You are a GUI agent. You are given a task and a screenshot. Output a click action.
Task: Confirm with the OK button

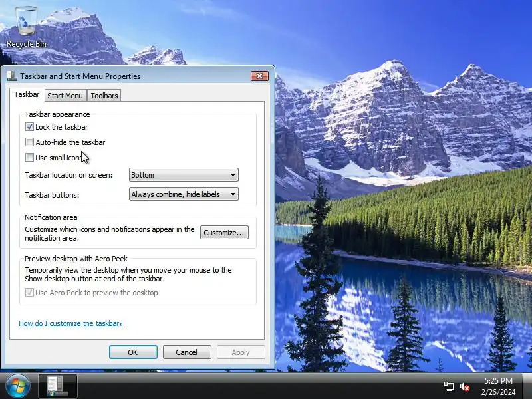coord(133,352)
